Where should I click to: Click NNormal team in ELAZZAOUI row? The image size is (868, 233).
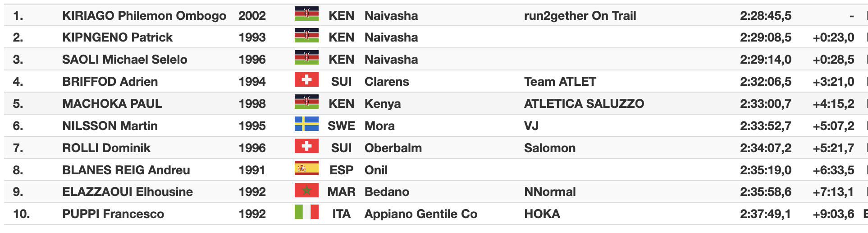tap(549, 192)
